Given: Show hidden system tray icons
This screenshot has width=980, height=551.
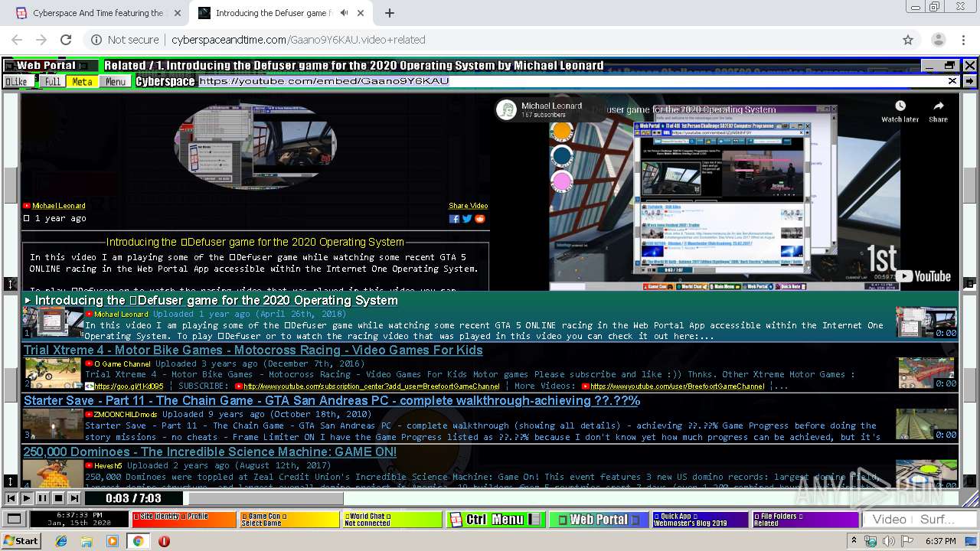Looking at the screenshot, I should pos(854,541).
